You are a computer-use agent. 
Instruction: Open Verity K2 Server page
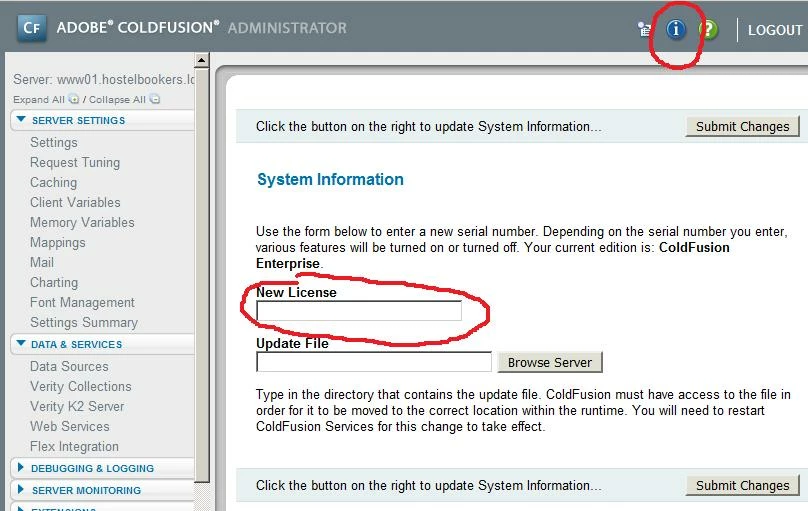click(77, 406)
